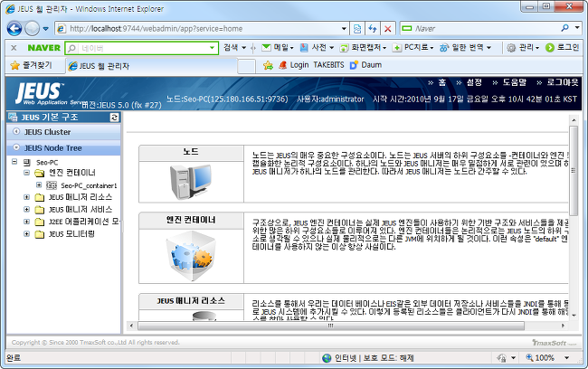Select the JEUS 웹 관리자 browser tab
Image resolution: width=588 pixels, height=369 pixels.
point(152,66)
